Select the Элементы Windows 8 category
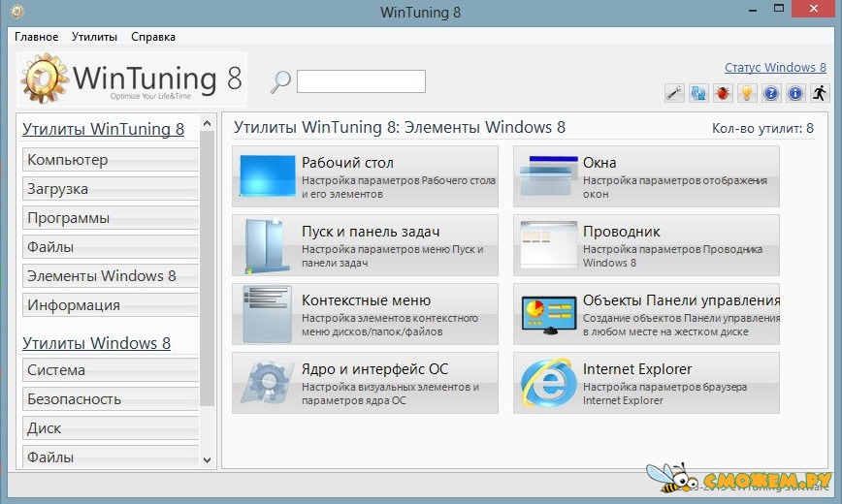The width and height of the screenshot is (842, 504). coord(111,276)
